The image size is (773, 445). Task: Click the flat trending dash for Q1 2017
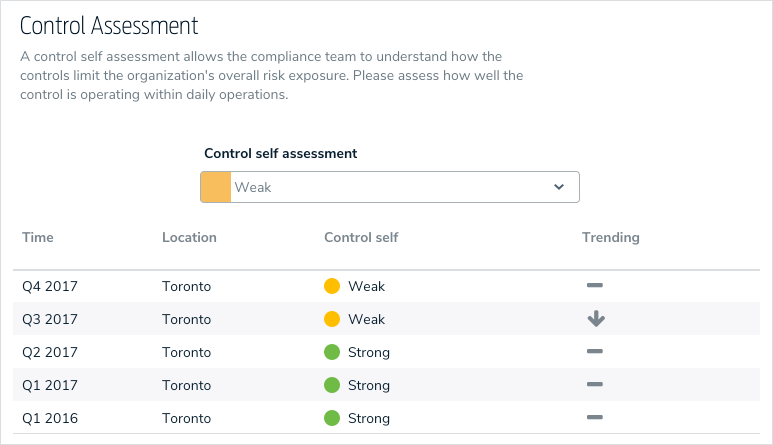point(595,384)
